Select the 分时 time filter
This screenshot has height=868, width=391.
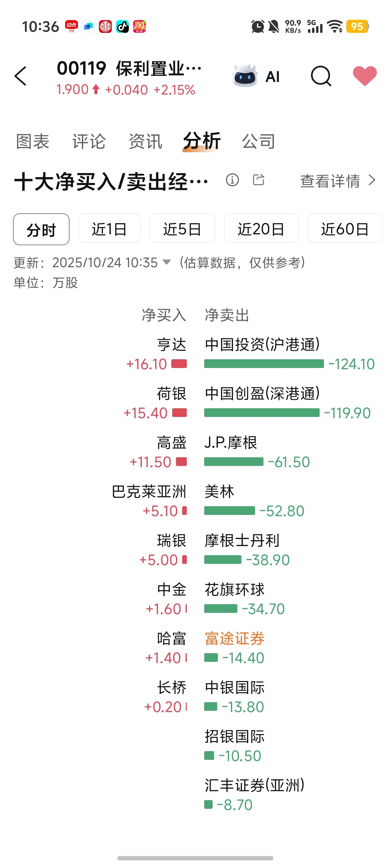[41, 229]
